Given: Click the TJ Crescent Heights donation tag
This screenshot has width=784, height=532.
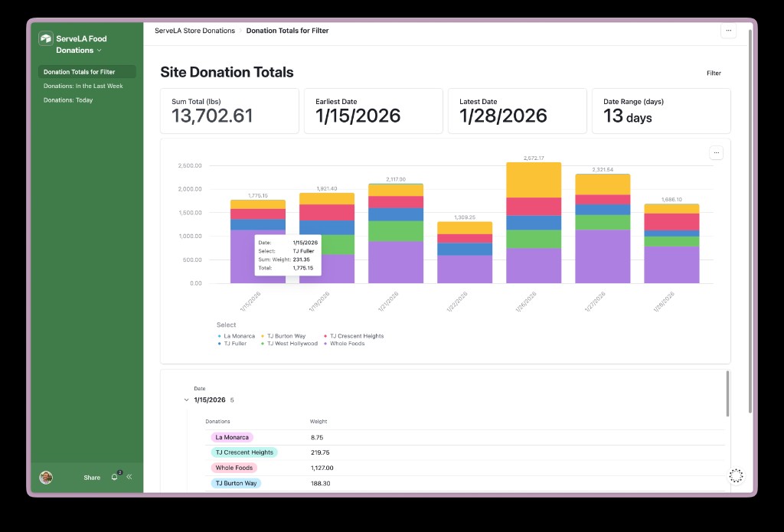Looking at the screenshot, I should pos(244,452).
